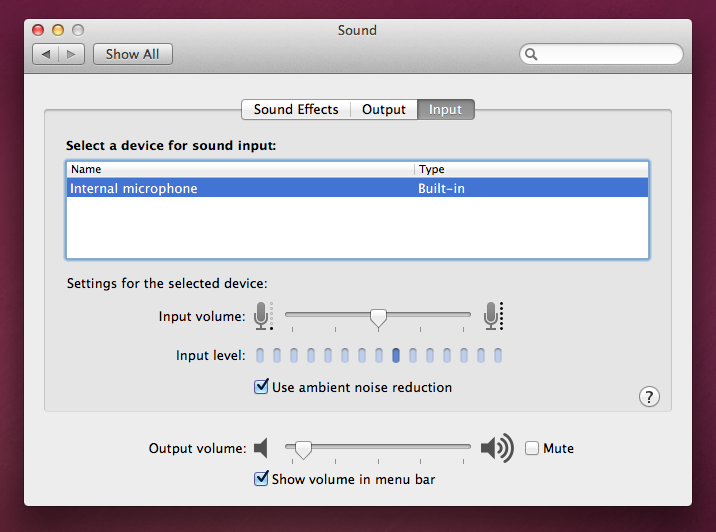
Task: Click the low input volume microphone icon
Action: pos(263,316)
